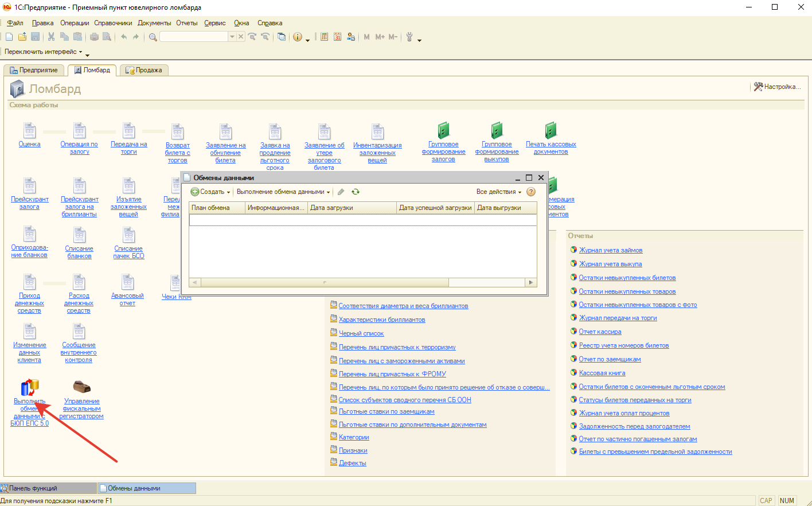Open the Операции menu

(x=75, y=23)
